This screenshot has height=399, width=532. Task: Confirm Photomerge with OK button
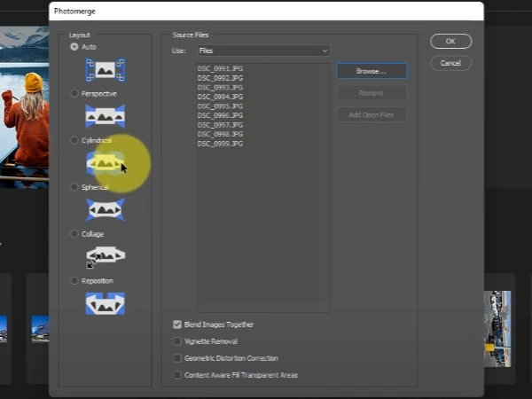pyautogui.click(x=450, y=42)
